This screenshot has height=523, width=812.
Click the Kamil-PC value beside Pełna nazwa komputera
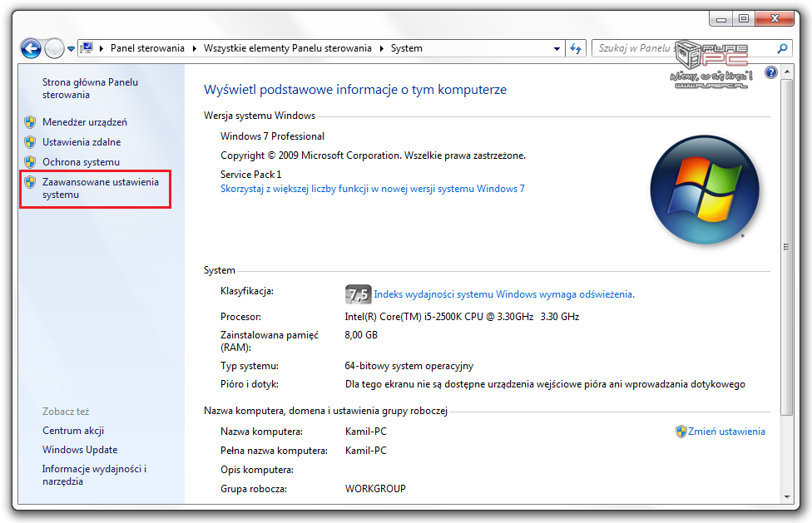pos(365,451)
